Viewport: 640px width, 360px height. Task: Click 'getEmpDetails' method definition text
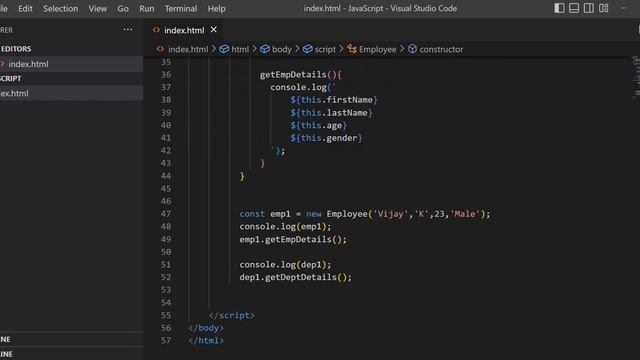pyautogui.click(x=293, y=75)
